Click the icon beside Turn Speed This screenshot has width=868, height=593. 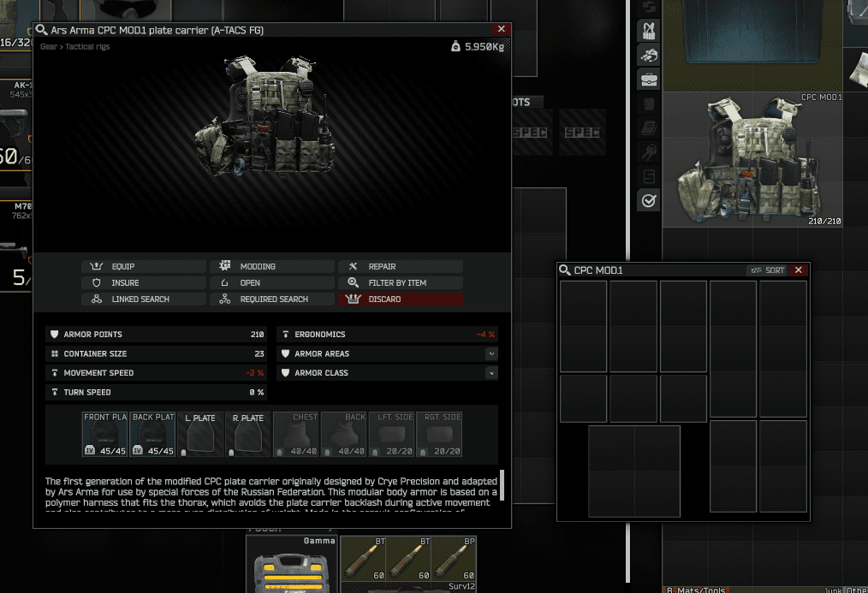click(x=54, y=392)
